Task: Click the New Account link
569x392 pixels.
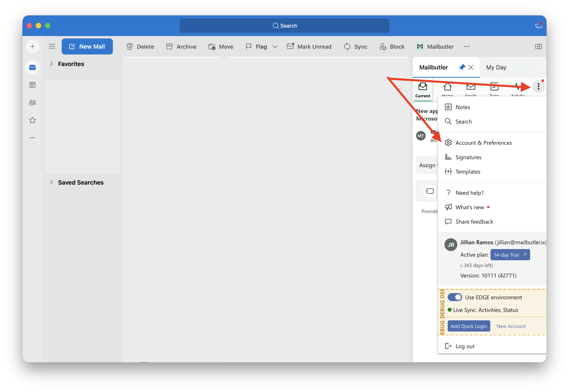Action: pyautogui.click(x=511, y=326)
